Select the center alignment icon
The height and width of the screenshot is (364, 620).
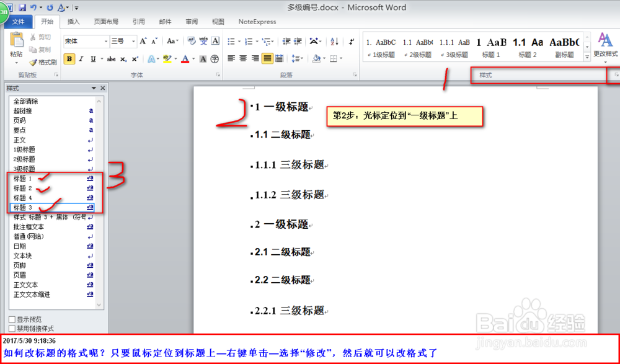pos(244,58)
